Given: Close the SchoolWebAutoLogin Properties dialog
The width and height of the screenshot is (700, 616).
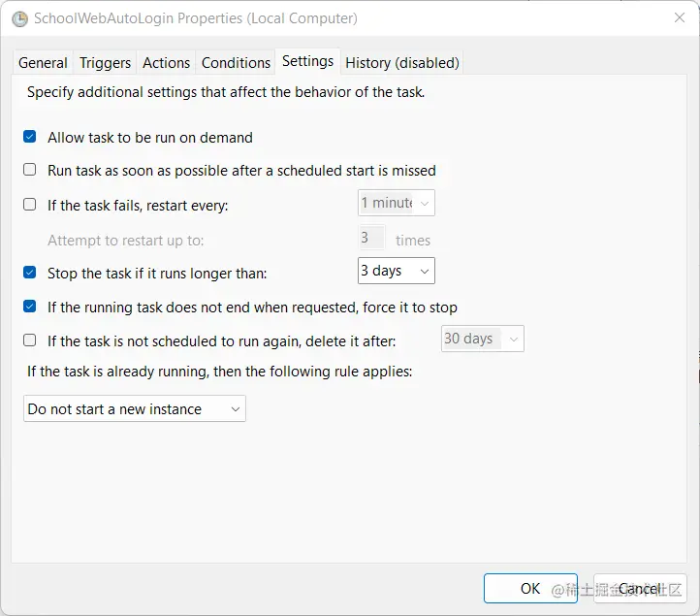Looking at the screenshot, I should [x=680, y=17].
